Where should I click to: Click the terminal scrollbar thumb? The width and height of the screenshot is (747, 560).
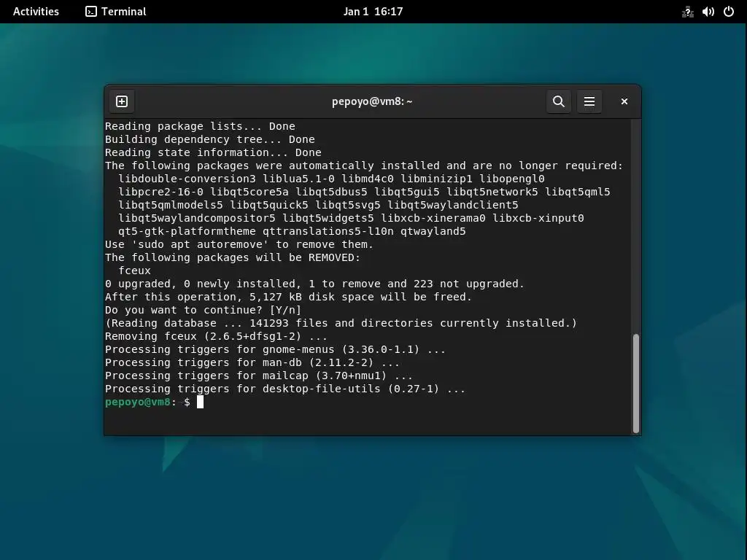(635, 384)
